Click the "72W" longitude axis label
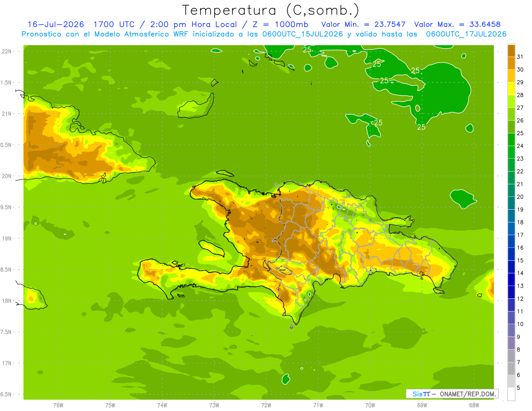This screenshot has width=532, height=411. click(266, 405)
